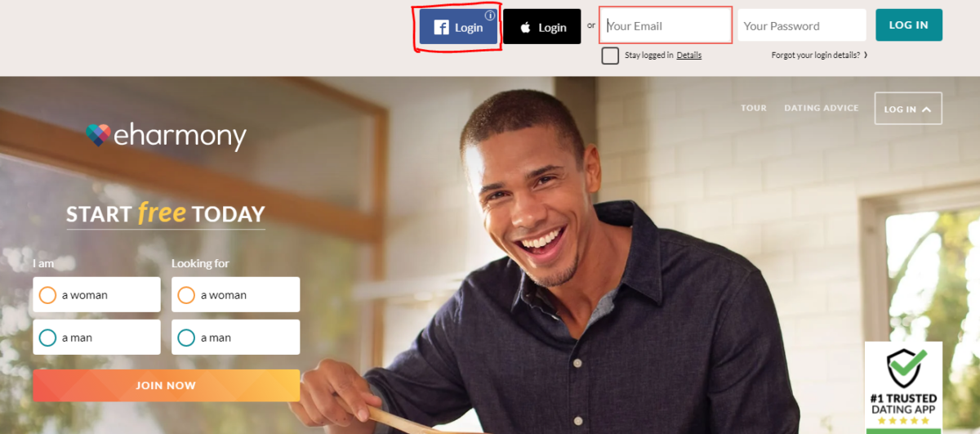
Task: Tick the Stay logged in checkbox
Action: pyautogui.click(x=610, y=56)
